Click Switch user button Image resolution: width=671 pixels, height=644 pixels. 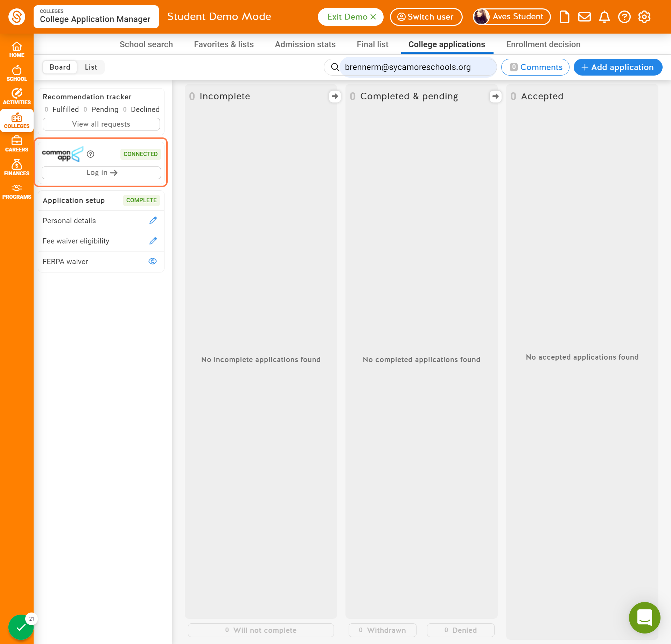point(426,17)
